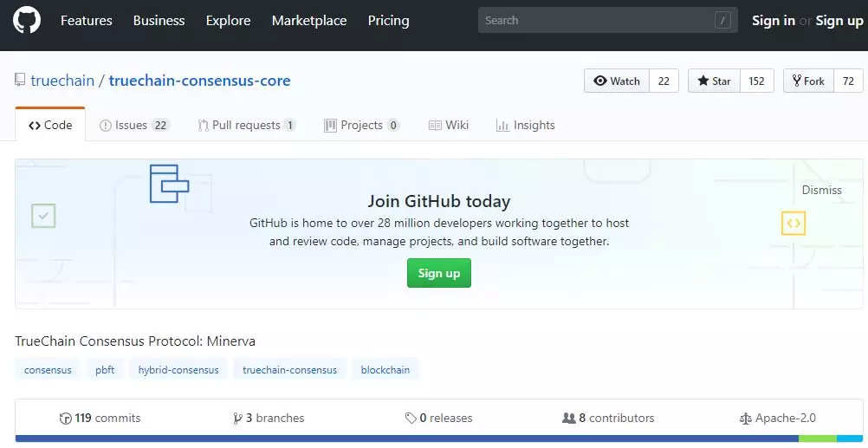Dismiss the Join GitHub banner
This screenshot has width=868, height=448.
click(x=821, y=190)
